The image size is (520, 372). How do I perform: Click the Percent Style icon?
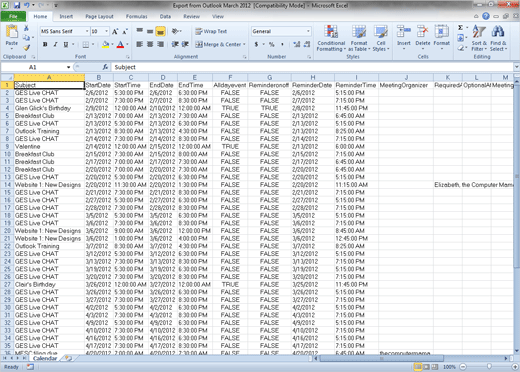pos(272,44)
